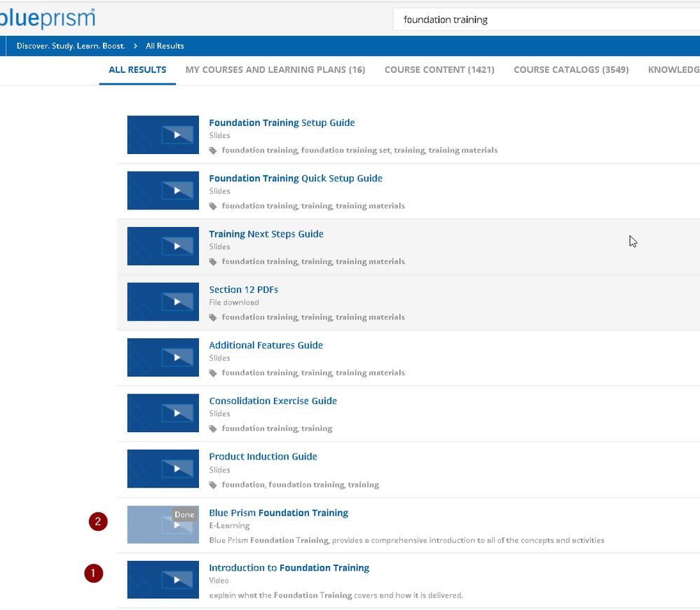Click the Foundation Training Quick Setup Guide thumbnail
Image resolution: width=700 pixels, height=610 pixels.
coord(163,190)
